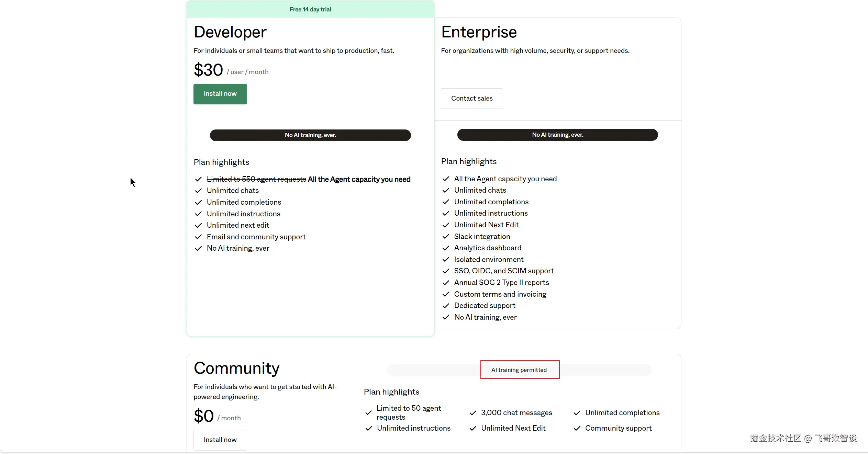Click the Developer plan Install now button

[x=220, y=94]
